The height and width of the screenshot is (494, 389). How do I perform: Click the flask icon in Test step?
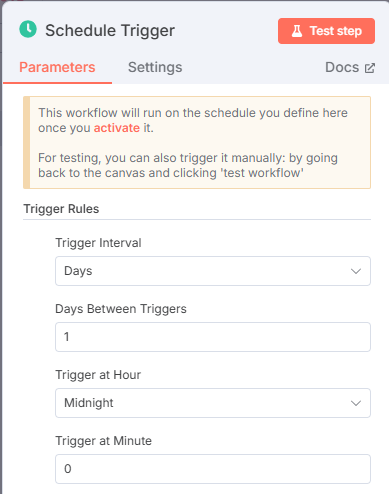[x=297, y=31]
